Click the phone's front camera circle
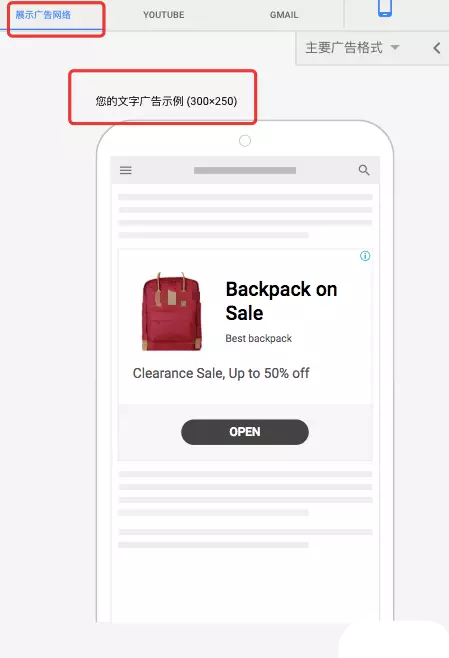 click(x=245, y=141)
